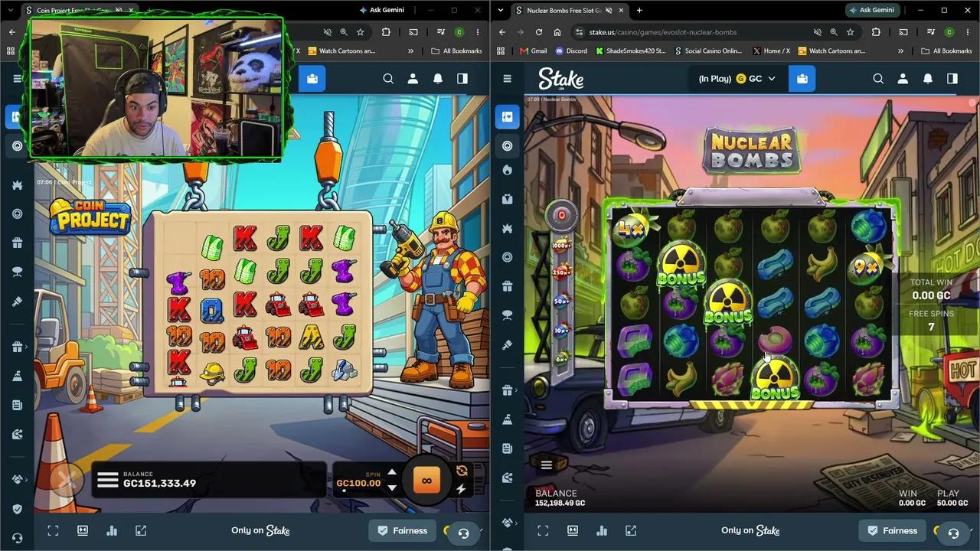Open the Nuclear Bombs in-game hamburger menu
Image resolution: width=980 pixels, height=551 pixels.
(547, 465)
